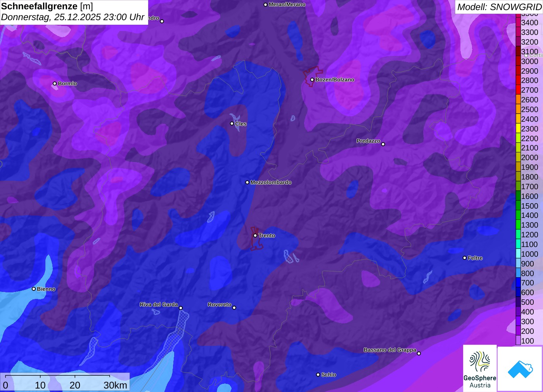Viewport: 543px width, 392px height.
Task: Click the Meran/Merano location marker
Action: (x=265, y=5)
